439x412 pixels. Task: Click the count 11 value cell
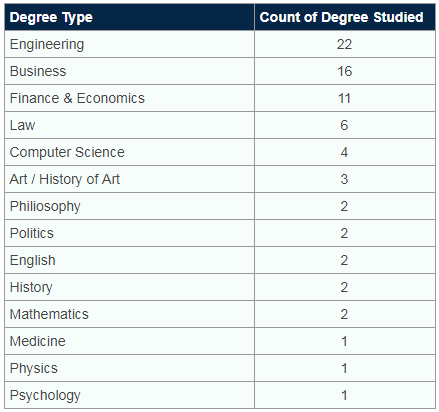click(x=345, y=98)
